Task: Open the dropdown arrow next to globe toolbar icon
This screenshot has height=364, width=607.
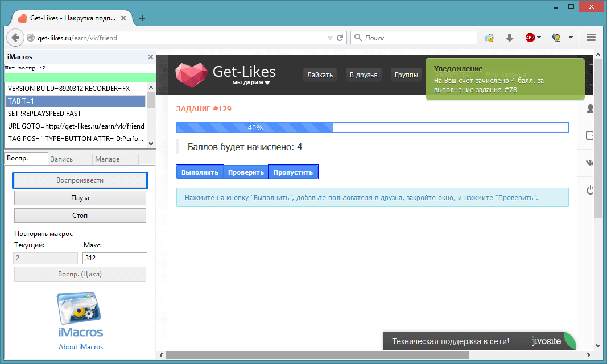Action: (x=571, y=38)
